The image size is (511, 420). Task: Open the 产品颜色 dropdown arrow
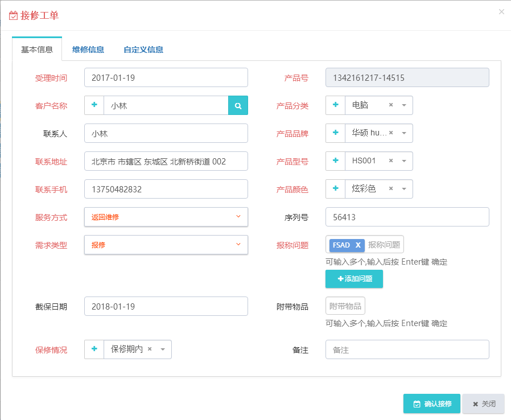[404, 189]
